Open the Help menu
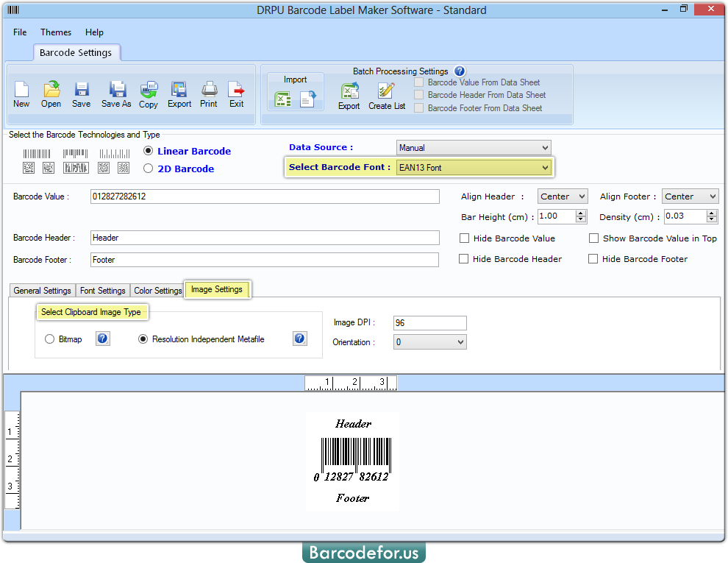The height and width of the screenshot is (563, 728). [x=94, y=32]
